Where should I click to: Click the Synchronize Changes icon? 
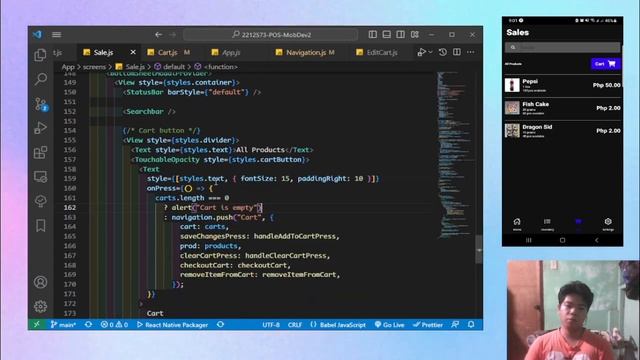88,325
